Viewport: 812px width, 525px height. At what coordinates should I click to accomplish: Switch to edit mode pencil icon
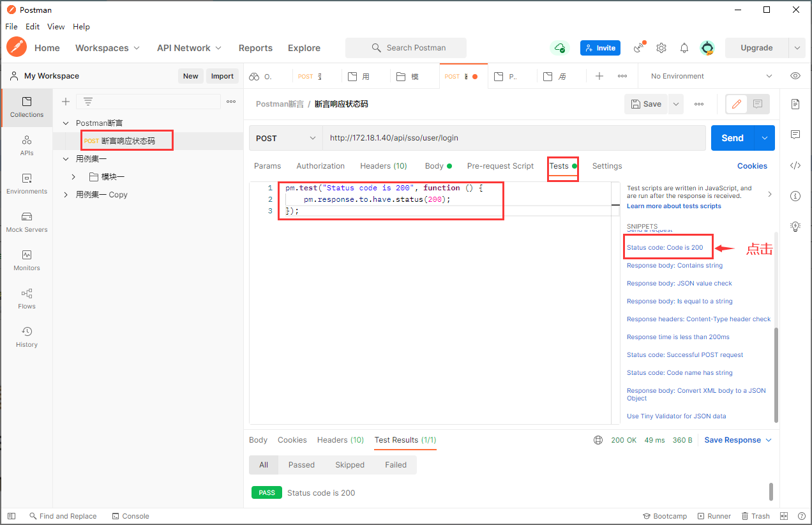(x=737, y=104)
